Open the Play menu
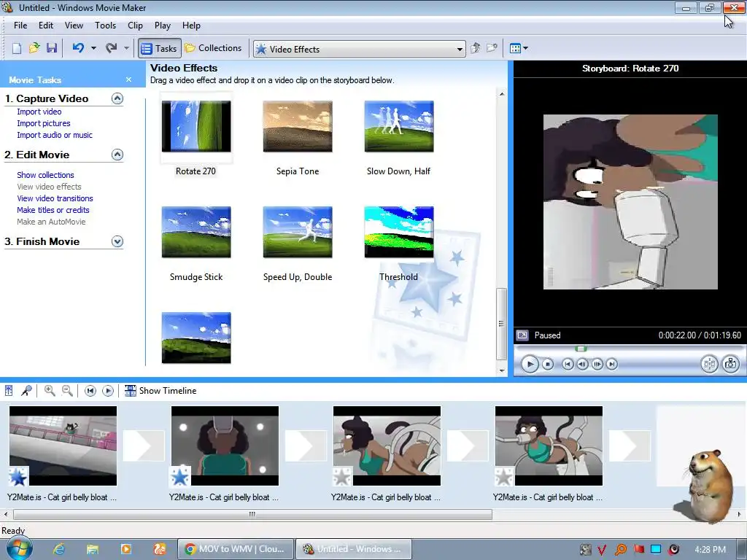Image resolution: width=747 pixels, height=560 pixels. (163, 26)
